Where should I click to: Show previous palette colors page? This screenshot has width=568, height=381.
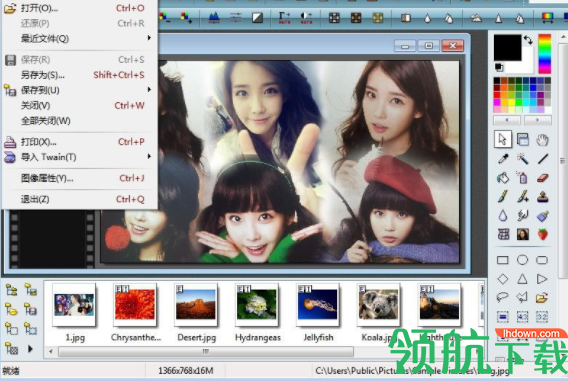point(507,120)
